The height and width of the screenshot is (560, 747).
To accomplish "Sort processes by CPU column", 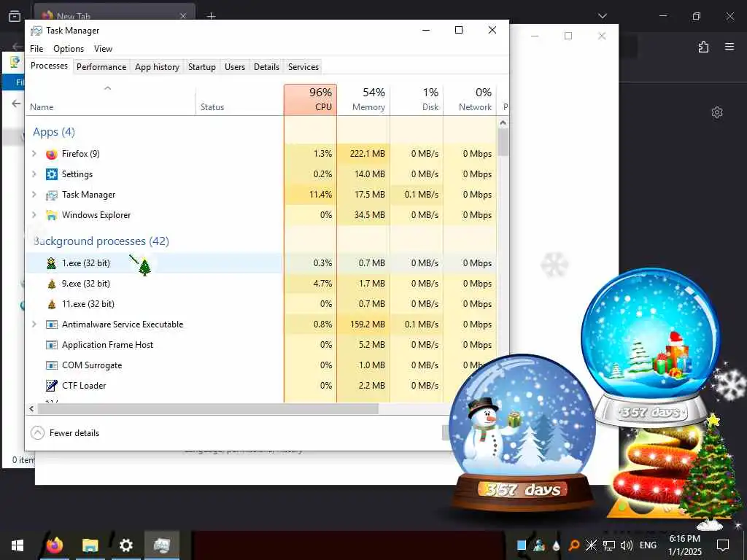I will coord(311,99).
